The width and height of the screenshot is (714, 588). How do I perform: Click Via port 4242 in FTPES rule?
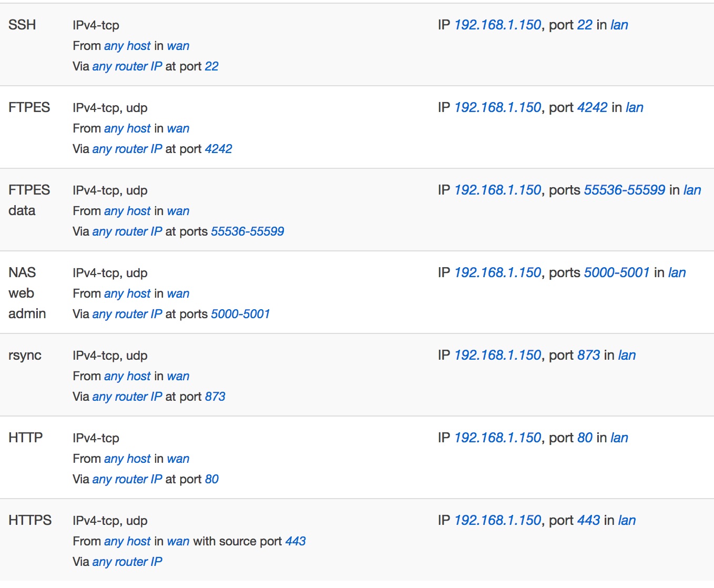point(218,149)
